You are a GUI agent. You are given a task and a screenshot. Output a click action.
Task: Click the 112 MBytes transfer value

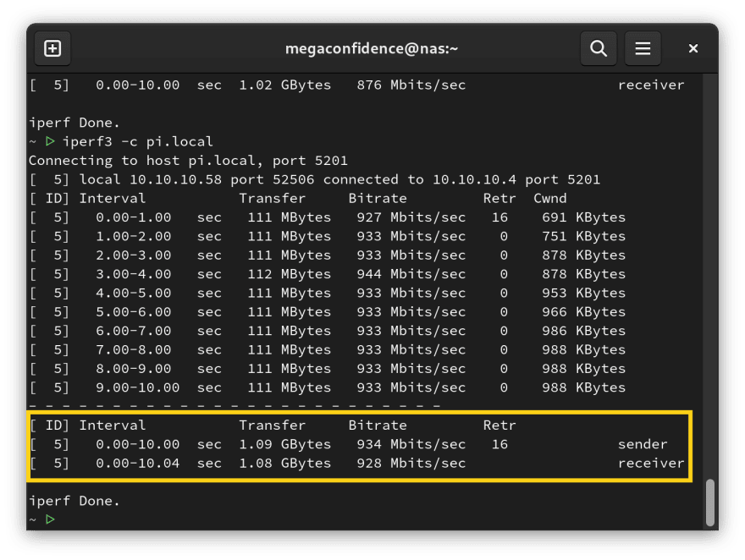289,274
